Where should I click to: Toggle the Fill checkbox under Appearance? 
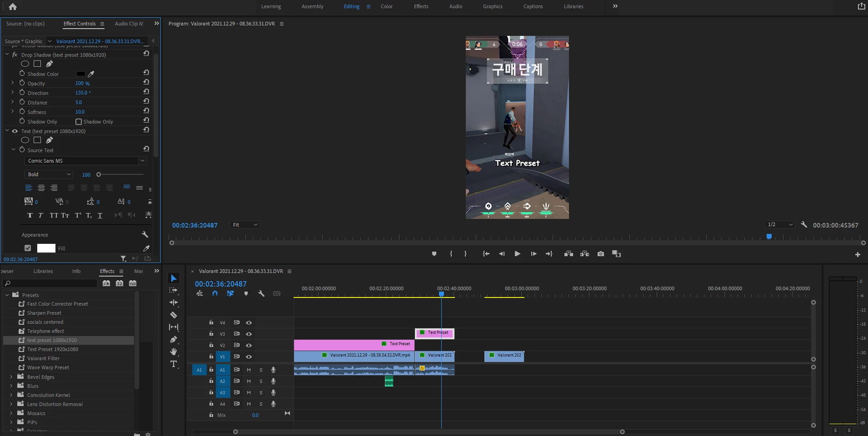[x=28, y=248]
